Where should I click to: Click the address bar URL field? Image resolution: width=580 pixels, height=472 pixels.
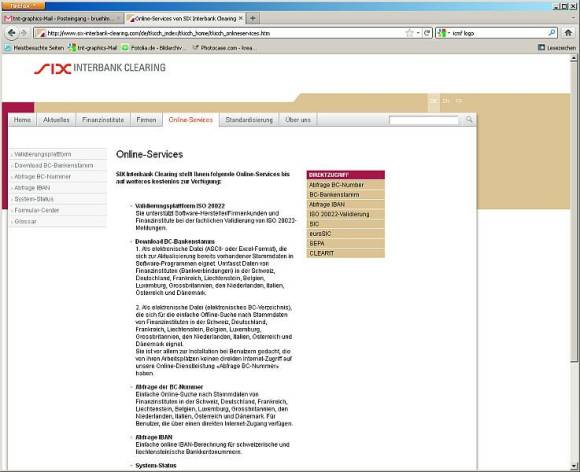click(222, 33)
